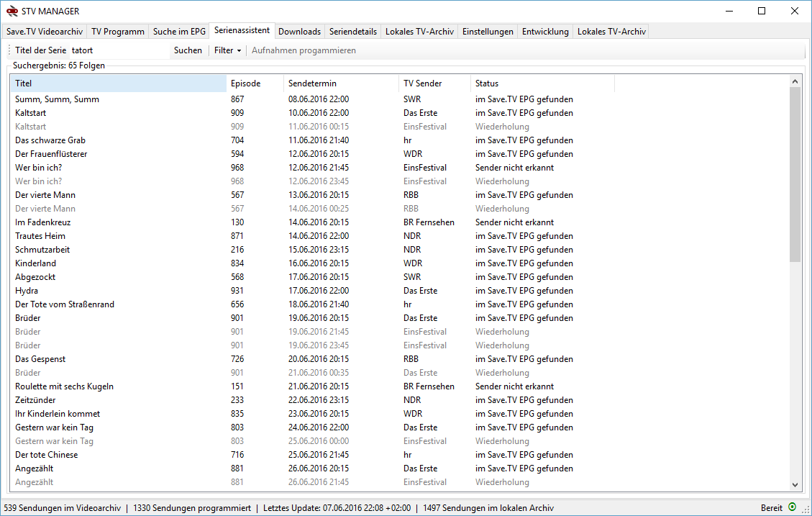This screenshot has height=516, width=812.
Task: Sort results by the Sendetermin column
Action: 340,83
